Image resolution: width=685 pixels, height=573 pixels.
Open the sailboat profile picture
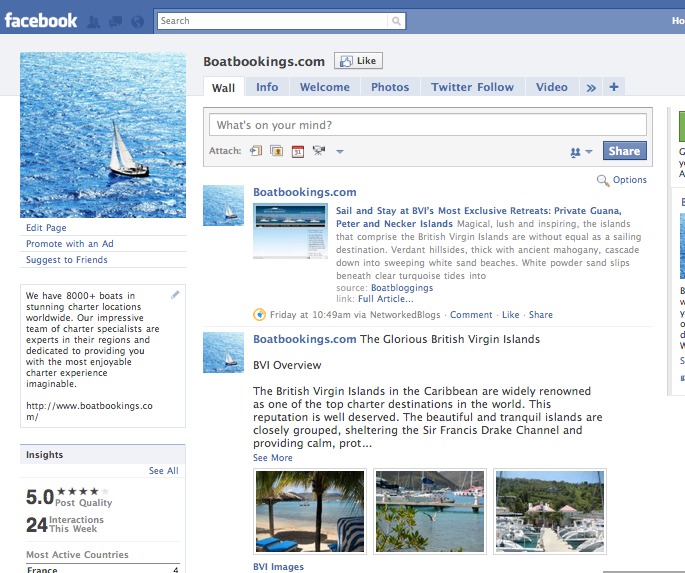[103, 135]
